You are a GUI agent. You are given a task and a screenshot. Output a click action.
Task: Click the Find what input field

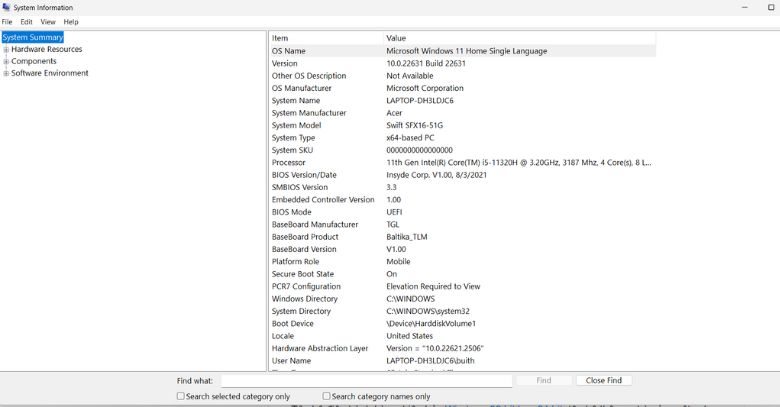(367, 381)
